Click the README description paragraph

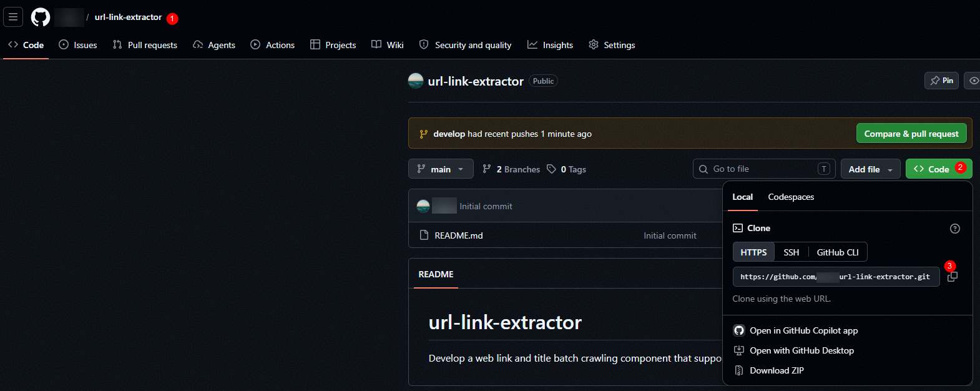(x=575, y=358)
